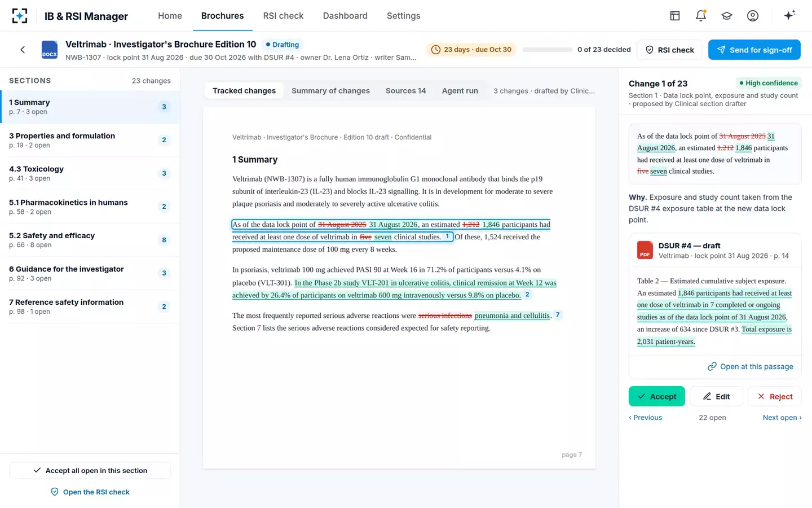Screen dimensions: 812x508
Task: Click the PDF icon of DSUR #4 draft
Action: 645,250
